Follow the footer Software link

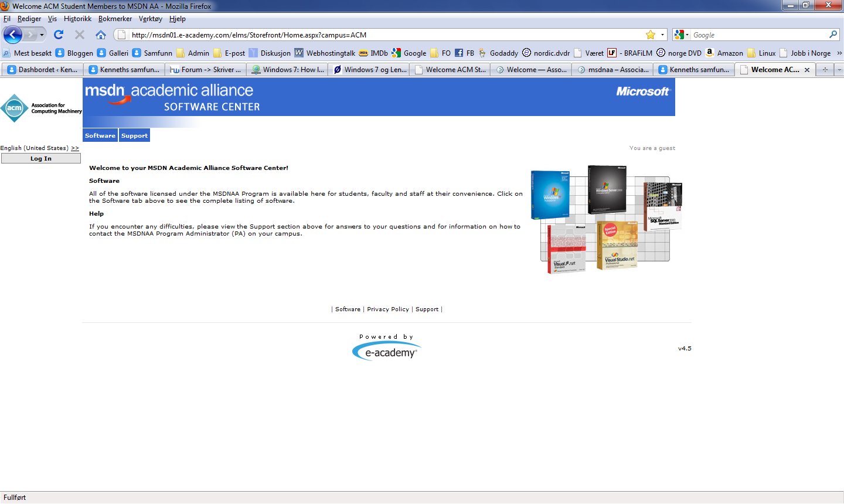[x=348, y=309]
